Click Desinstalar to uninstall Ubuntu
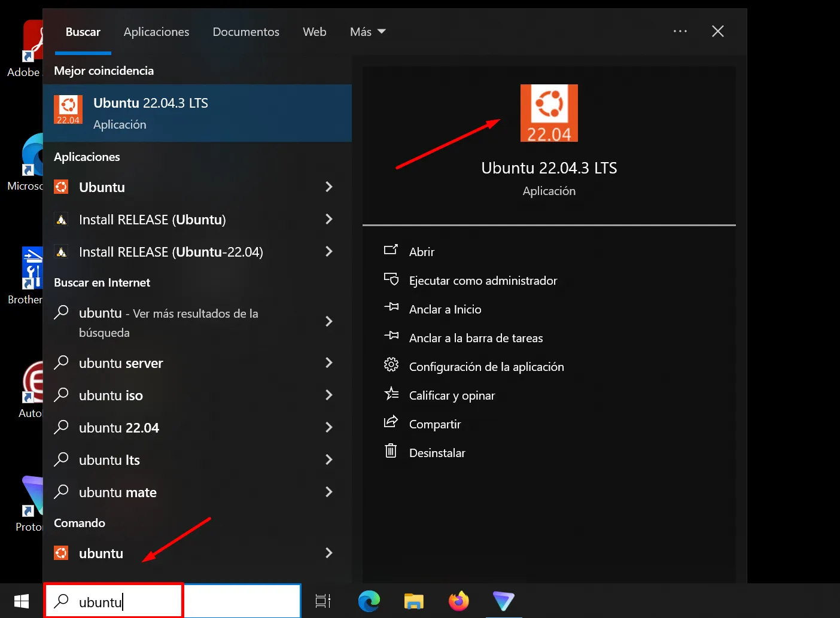 (x=437, y=453)
